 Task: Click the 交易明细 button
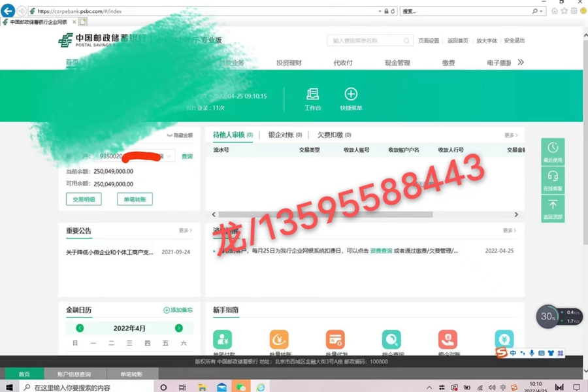(x=84, y=199)
